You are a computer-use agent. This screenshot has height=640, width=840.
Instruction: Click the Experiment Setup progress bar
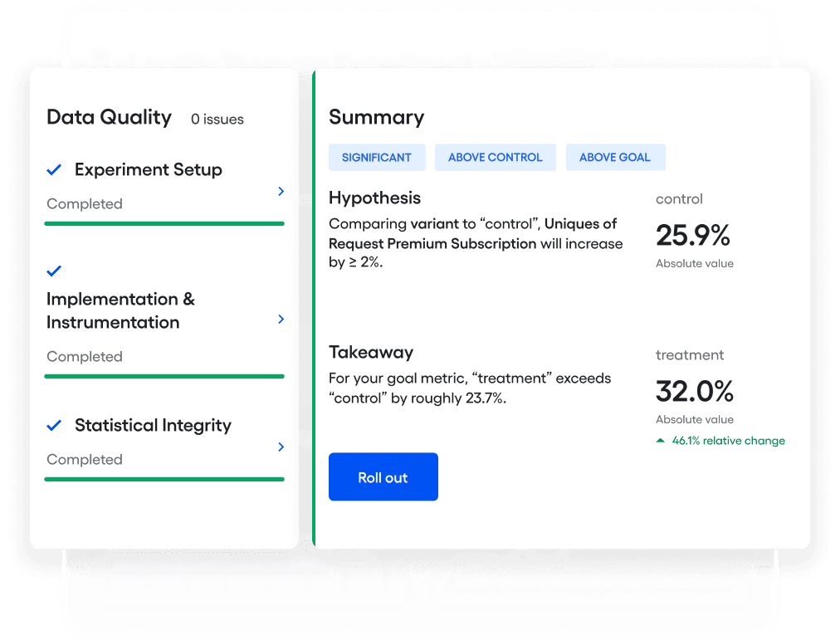point(164,223)
